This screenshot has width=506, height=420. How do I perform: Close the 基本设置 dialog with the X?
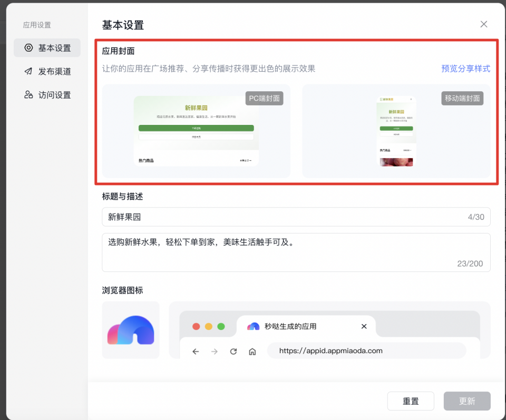pyautogui.click(x=483, y=24)
